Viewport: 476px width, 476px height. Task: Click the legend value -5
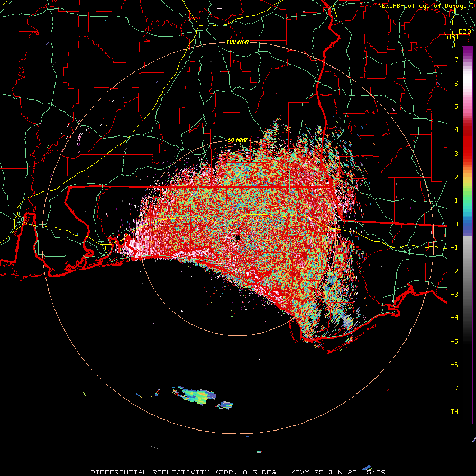pyautogui.click(x=454, y=341)
